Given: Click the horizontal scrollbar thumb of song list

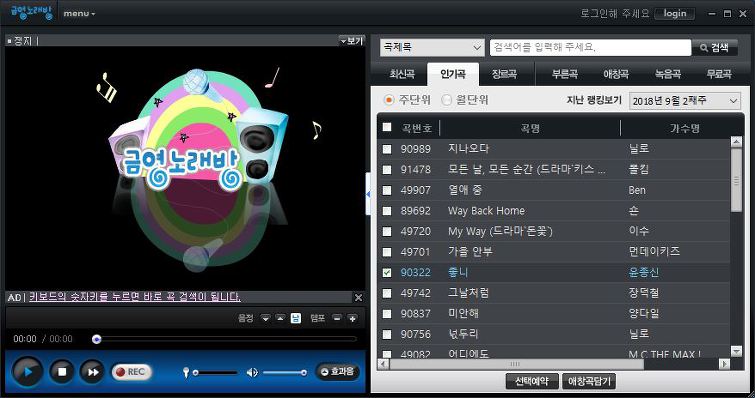Looking at the screenshot, I should (x=517, y=364).
